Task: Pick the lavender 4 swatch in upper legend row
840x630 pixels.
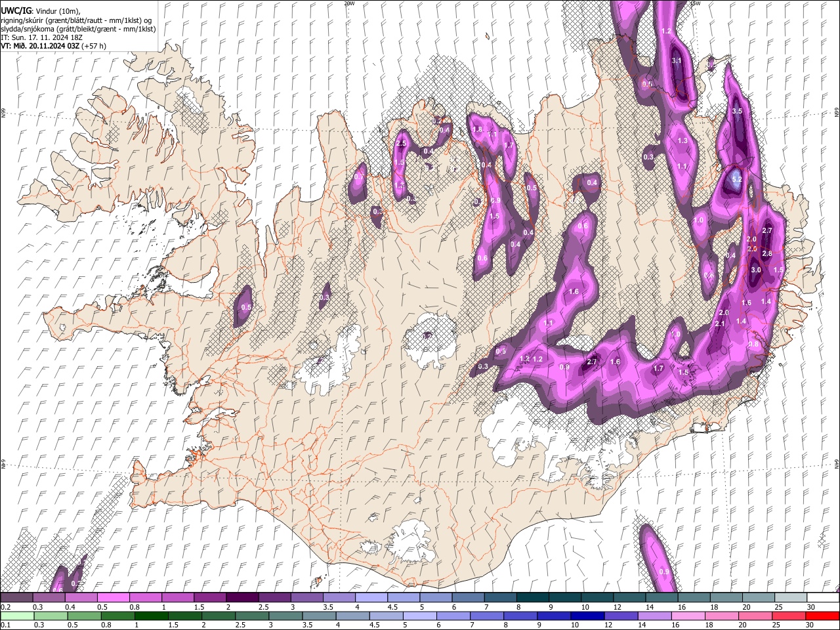Action: click(371, 598)
